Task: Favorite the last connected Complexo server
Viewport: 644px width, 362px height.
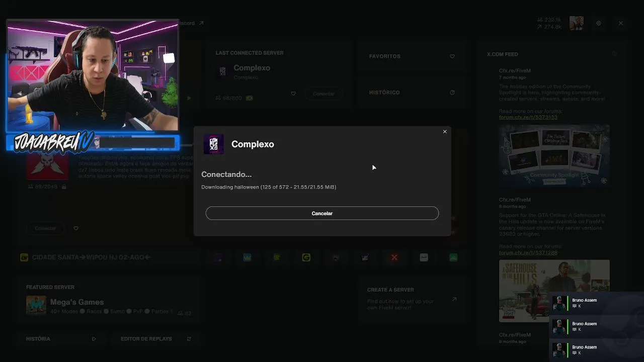Action: click(293, 94)
